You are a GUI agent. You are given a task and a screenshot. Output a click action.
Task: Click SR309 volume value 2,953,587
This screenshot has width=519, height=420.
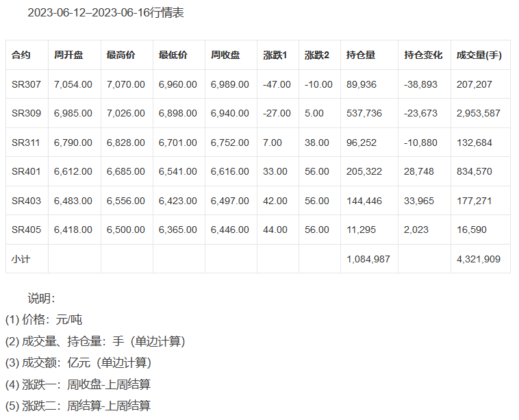(x=479, y=113)
